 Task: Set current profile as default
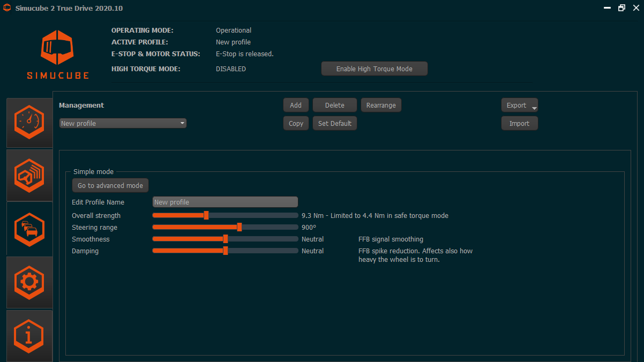click(335, 123)
